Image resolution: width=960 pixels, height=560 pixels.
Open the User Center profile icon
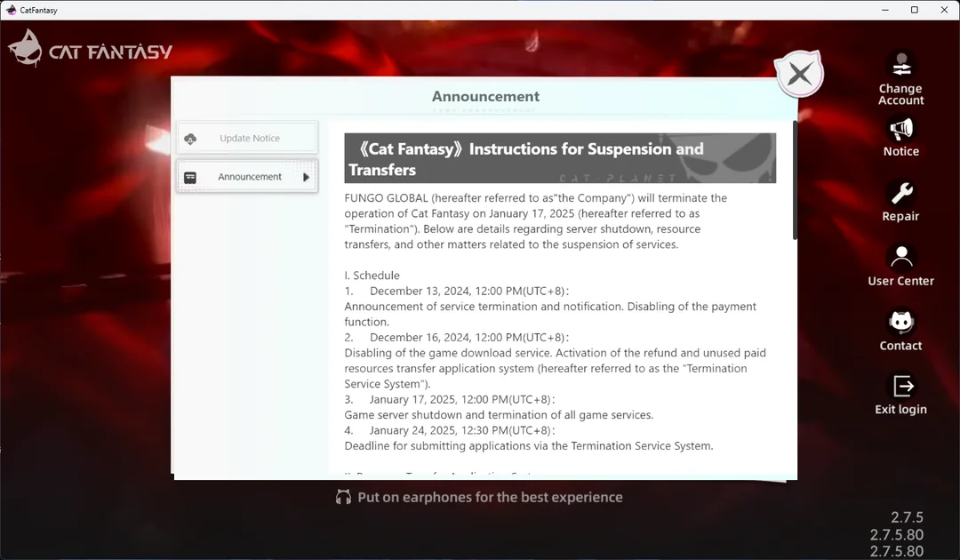coord(900,259)
